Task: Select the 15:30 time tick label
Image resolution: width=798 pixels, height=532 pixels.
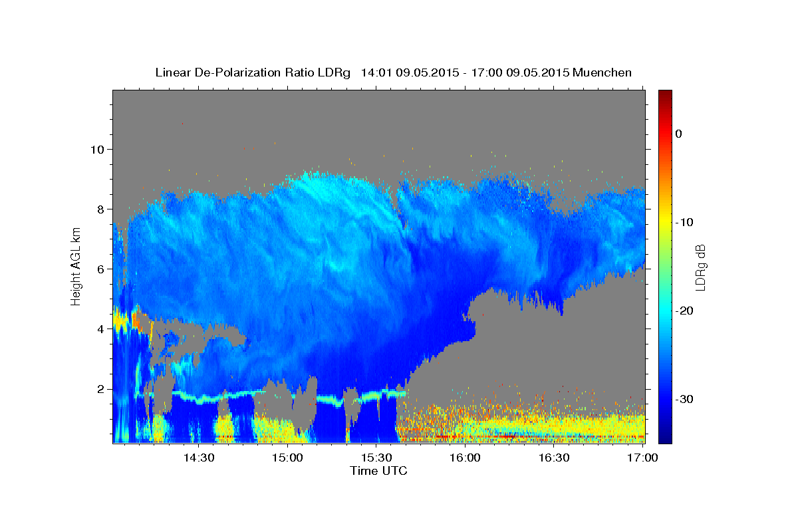Action: click(376, 458)
